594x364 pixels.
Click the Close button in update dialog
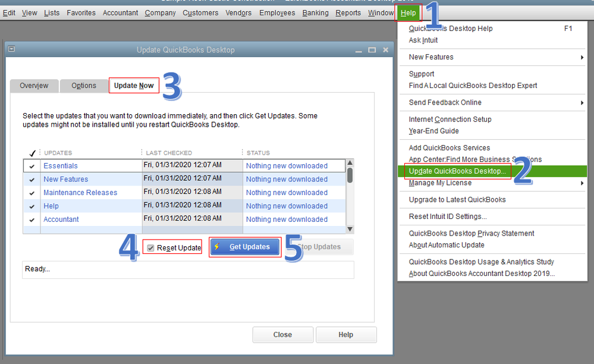(282, 335)
